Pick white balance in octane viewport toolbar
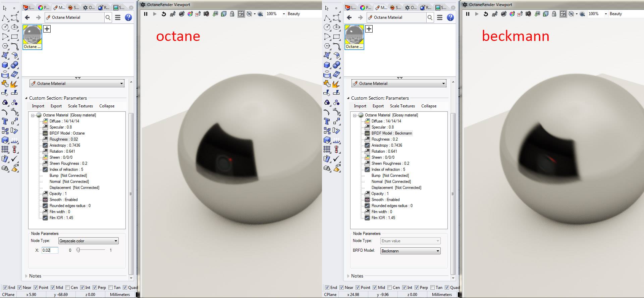This screenshot has height=298, width=644. 190,14
